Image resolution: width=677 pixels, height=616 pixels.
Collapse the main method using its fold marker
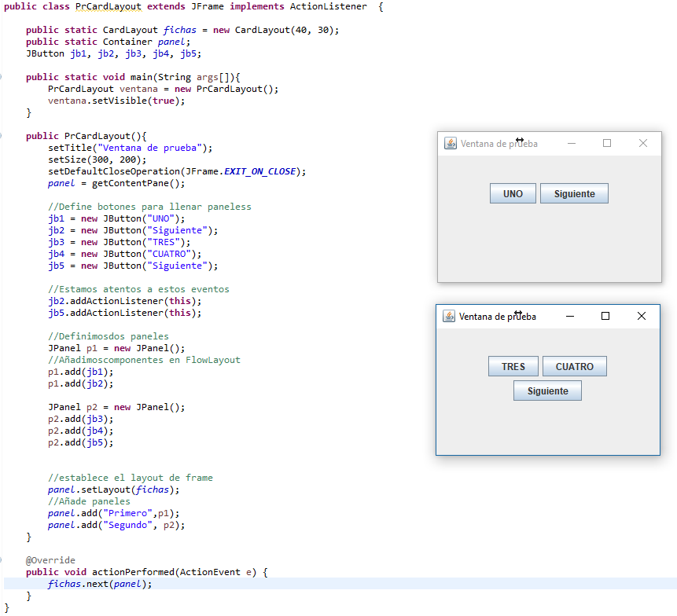tap(2, 77)
